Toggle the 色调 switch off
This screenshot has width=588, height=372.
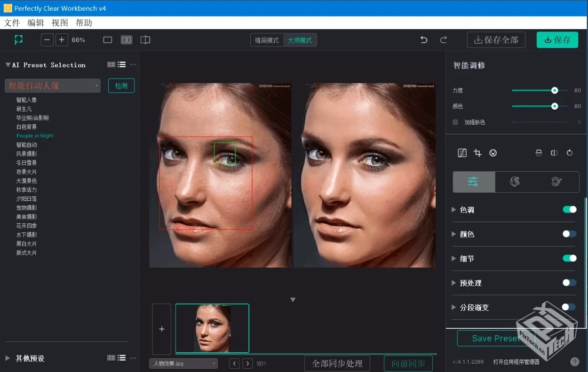569,210
